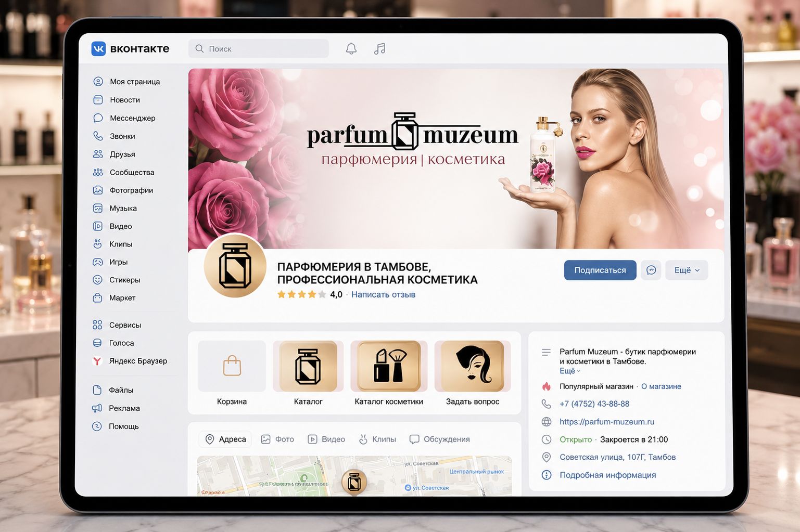Click the community avatar perfume bottle
Screen dimensions: 800x532
click(x=235, y=266)
